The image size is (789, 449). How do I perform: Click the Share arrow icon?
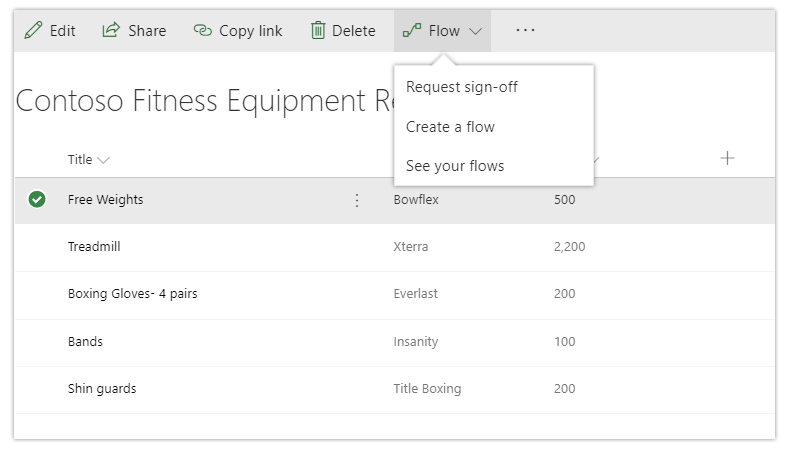[111, 31]
